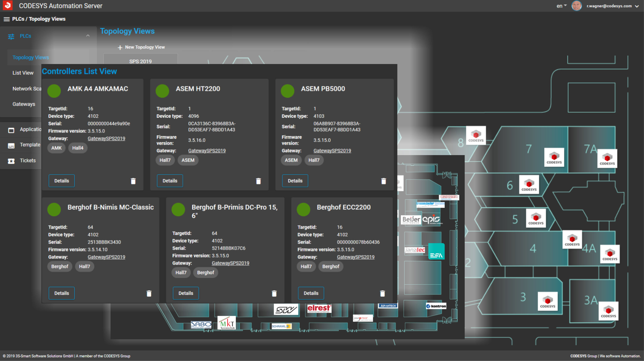Select the SPS 2019 topology tab
The width and height of the screenshot is (644, 361).
[140, 61]
